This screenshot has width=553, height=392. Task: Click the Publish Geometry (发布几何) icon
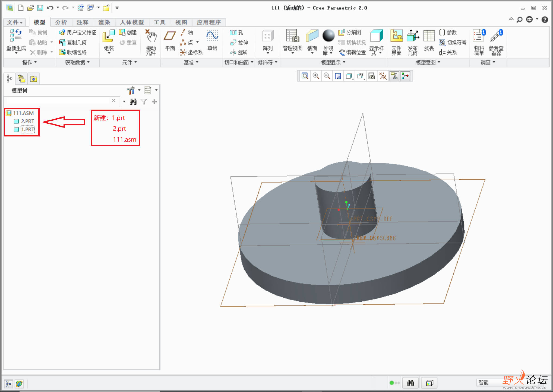413,36
